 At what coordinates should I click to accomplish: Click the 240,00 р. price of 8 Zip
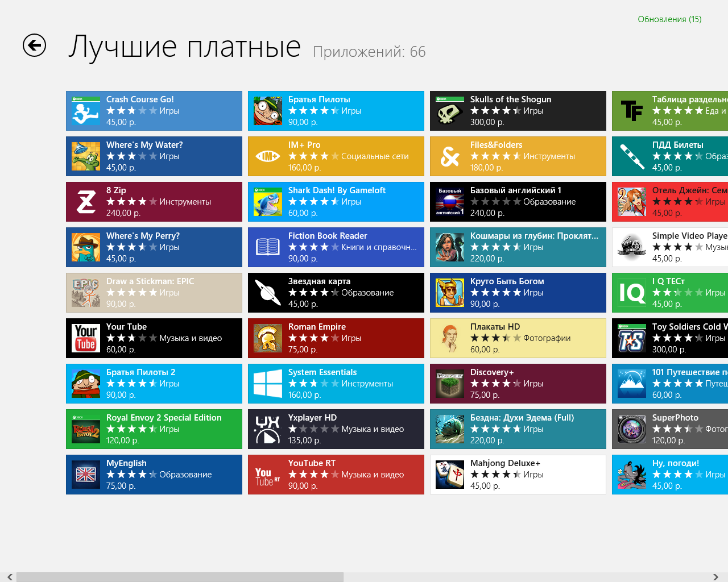[x=123, y=213]
